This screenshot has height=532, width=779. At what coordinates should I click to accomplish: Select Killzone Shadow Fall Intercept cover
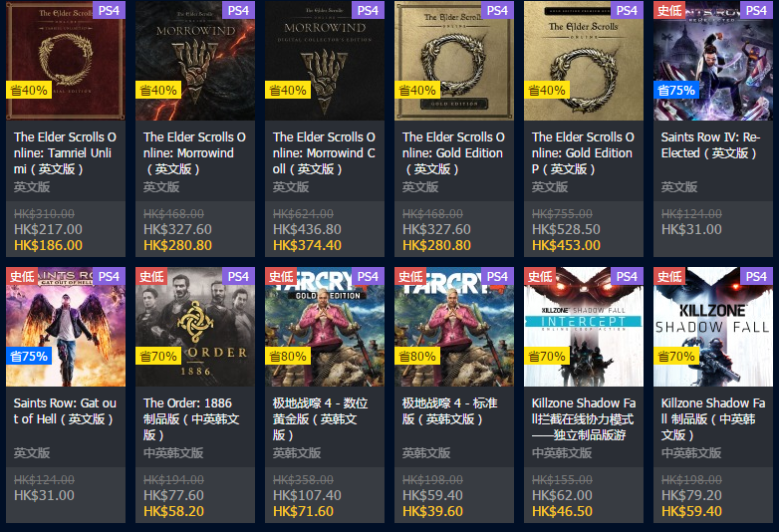pyautogui.click(x=584, y=327)
